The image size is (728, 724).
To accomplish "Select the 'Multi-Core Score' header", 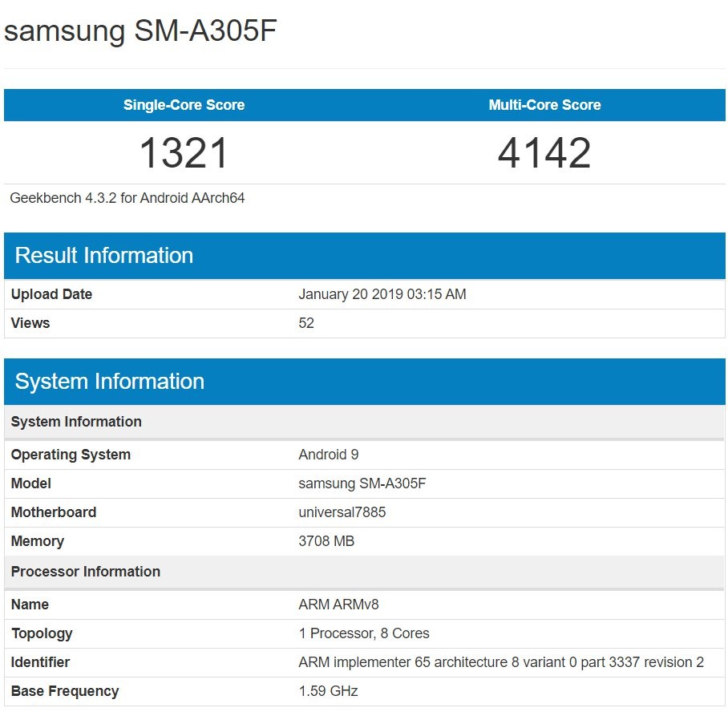I will 544,105.
